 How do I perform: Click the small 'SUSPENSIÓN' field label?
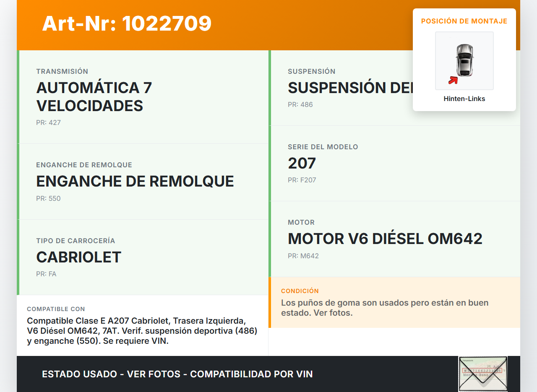312,71
